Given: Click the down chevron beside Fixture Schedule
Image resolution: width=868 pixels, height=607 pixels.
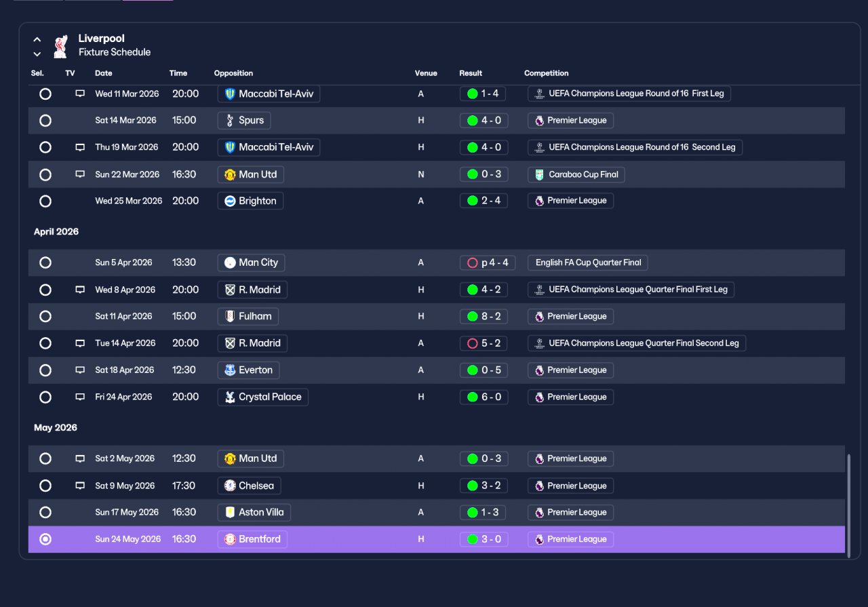Looking at the screenshot, I should point(37,54).
